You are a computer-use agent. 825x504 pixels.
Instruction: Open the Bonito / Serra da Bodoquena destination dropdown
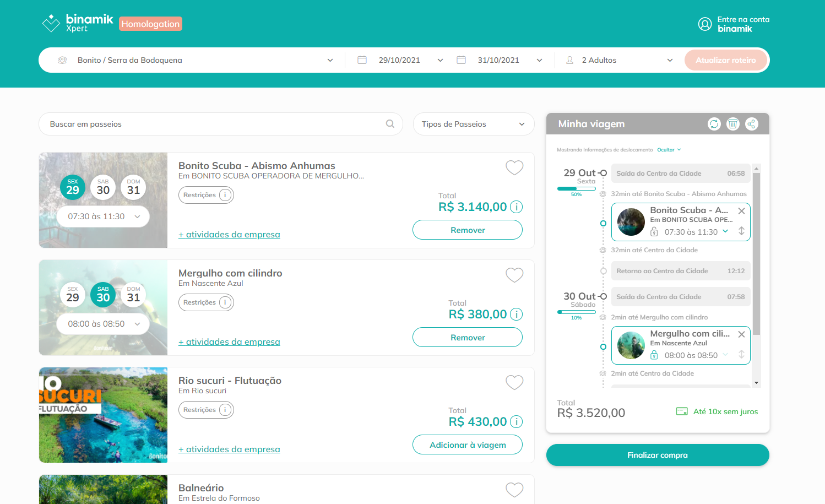coord(197,60)
